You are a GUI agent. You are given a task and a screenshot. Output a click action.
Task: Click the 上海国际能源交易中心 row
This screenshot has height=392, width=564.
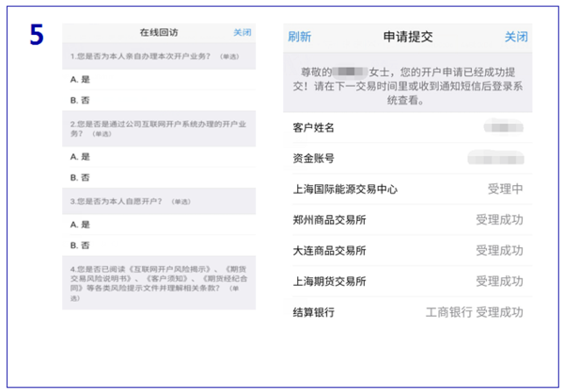pos(408,189)
